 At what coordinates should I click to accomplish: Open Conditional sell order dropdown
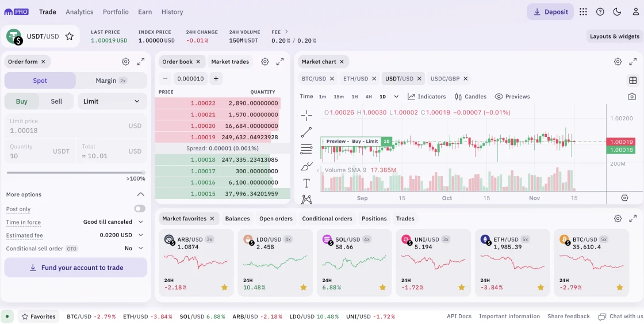[x=135, y=249]
